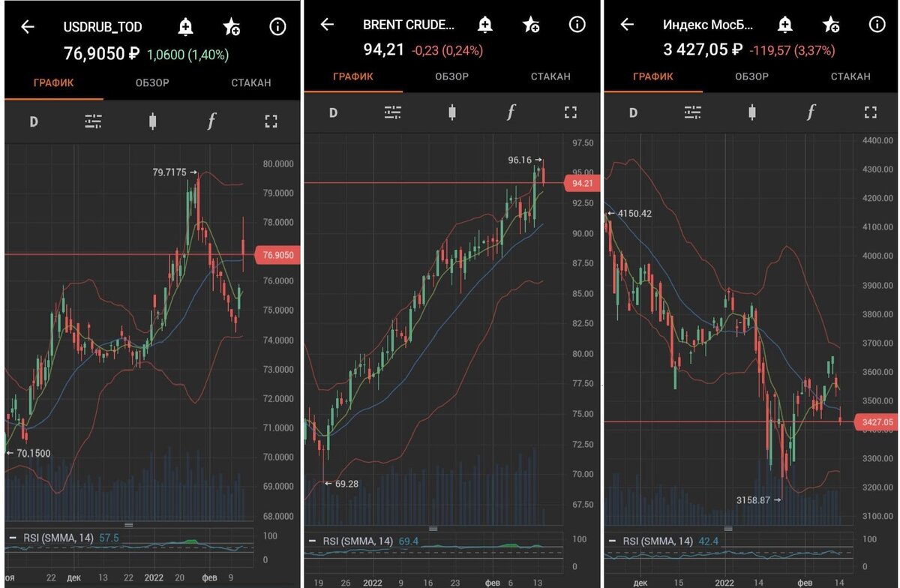Add alert bell for Индекс МосБиржи
The height and width of the screenshot is (588, 900).
pos(785,24)
